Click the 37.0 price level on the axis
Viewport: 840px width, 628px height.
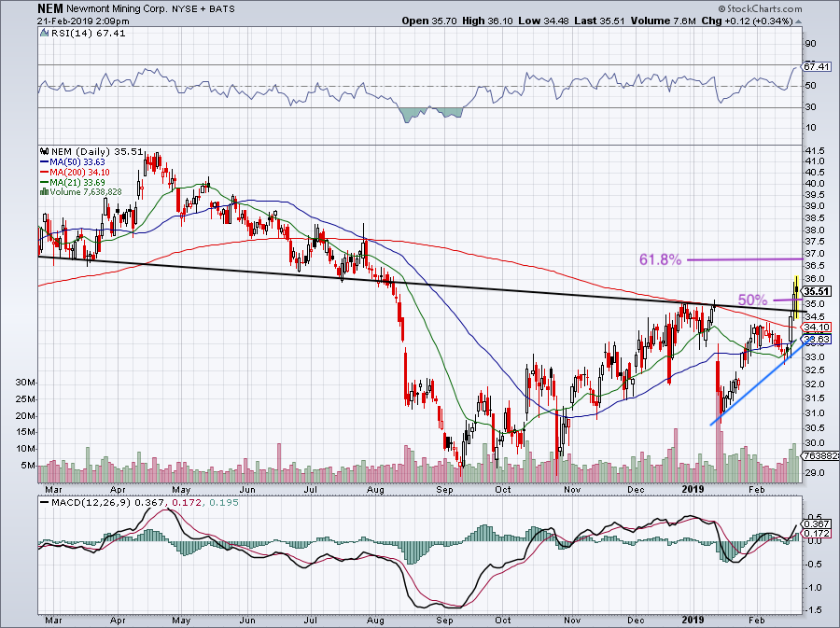(x=814, y=253)
